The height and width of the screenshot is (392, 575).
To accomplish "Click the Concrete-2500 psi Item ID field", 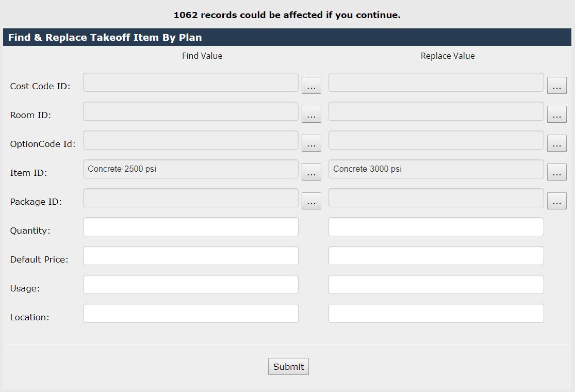I will click(x=190, y=169).
